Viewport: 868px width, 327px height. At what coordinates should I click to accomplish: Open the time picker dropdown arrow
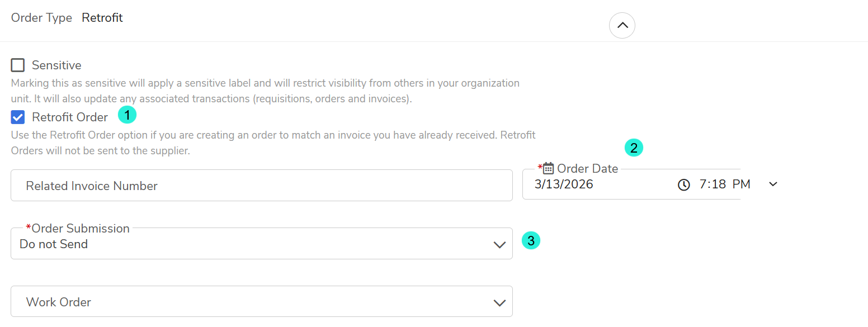pyautogui.click(x=773, y=184)
